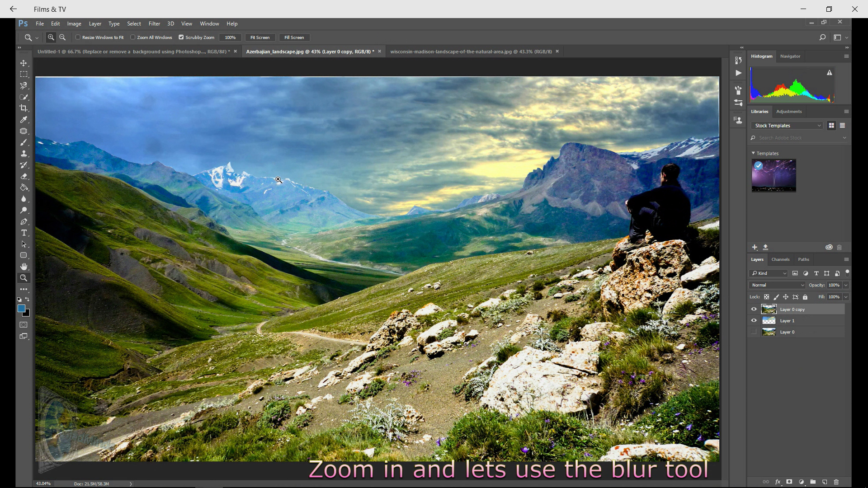The image size is (868, 488).
Task: Toggle visibility of Layer 0 copy
Action: point(754,309)
